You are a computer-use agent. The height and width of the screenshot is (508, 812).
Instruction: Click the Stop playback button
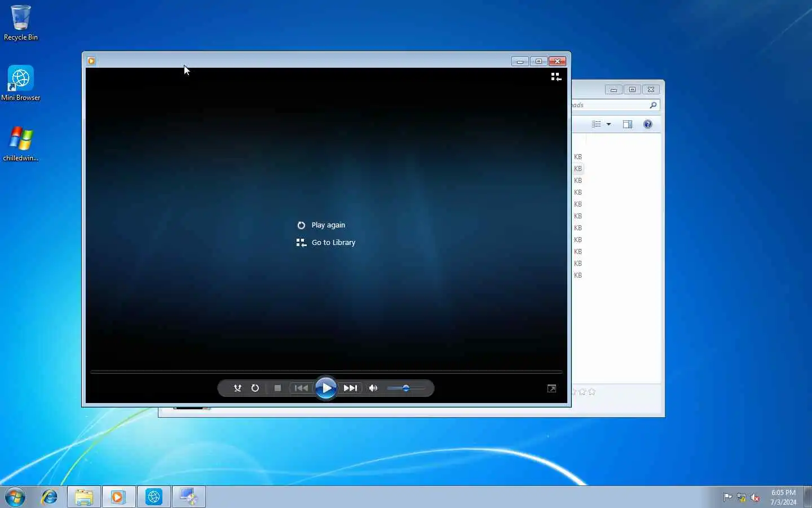point(277,388)
